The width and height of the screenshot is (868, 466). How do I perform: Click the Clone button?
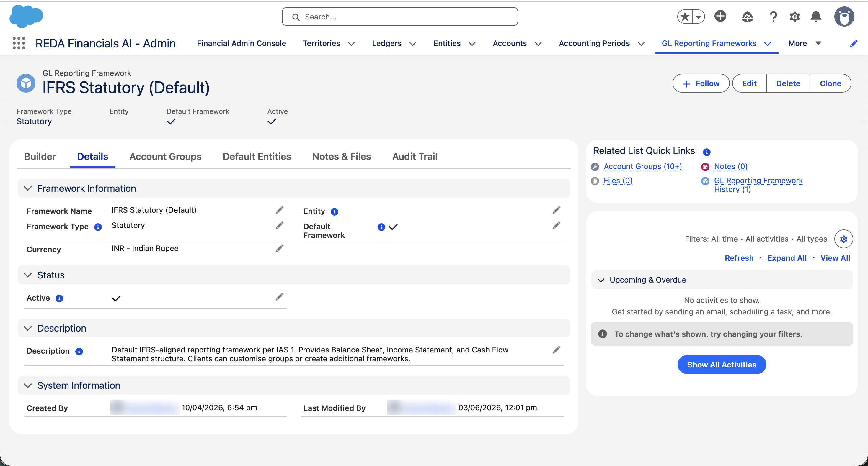tap(830, 83)
